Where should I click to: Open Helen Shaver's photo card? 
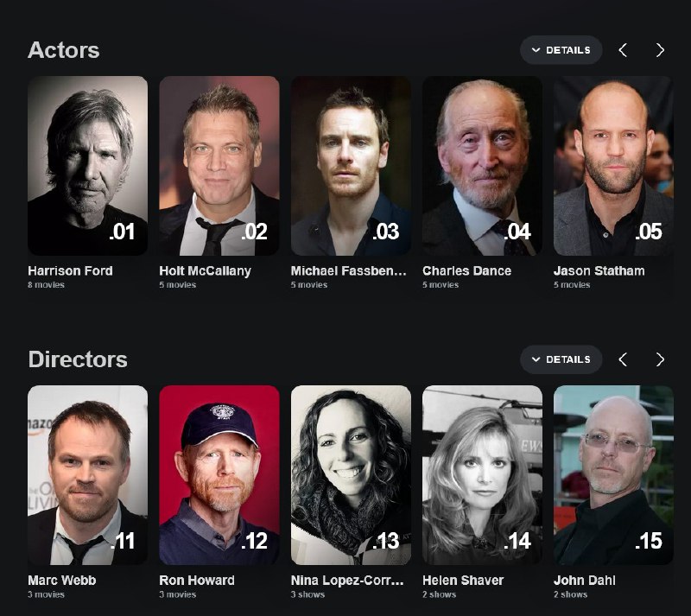pos(482,475)
